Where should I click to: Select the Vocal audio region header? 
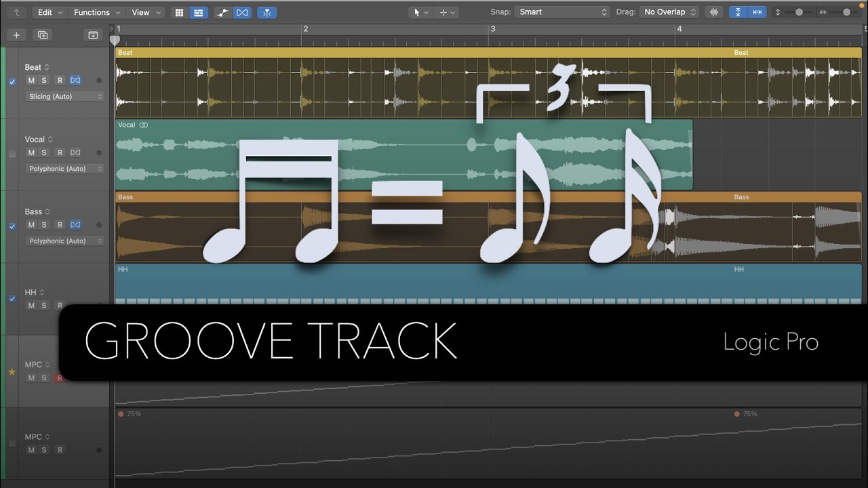point(403,125)
